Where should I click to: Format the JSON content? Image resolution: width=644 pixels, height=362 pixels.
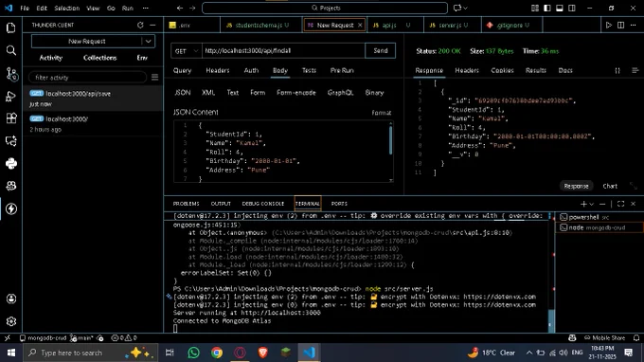(381, 113)
